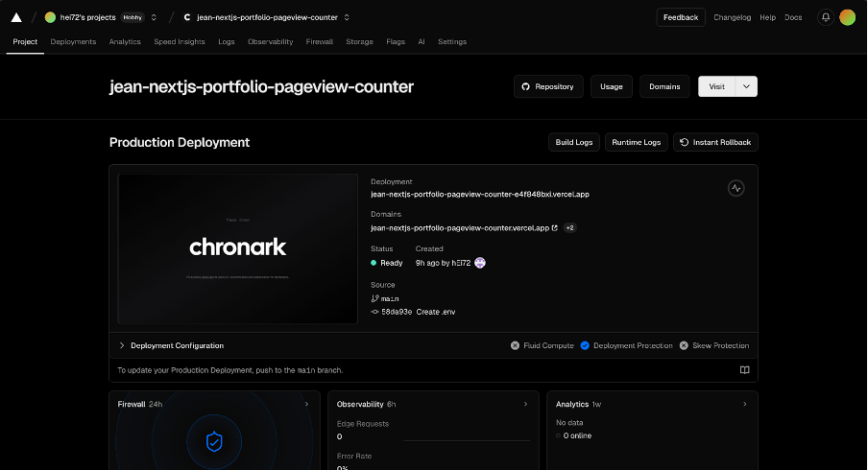
Task: Open the Changelog link
Action: pos(732,17)
